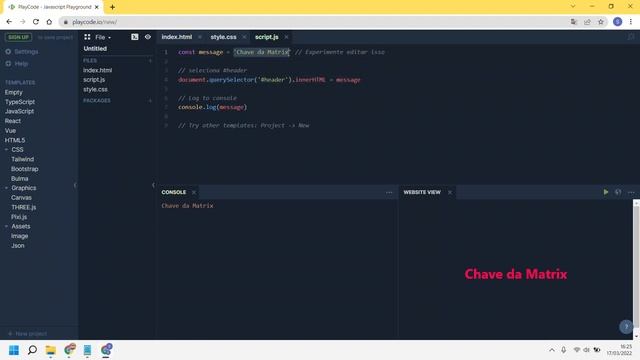Choose the JavaScript template
The width and height of the screenshot is (640, 360).
pos(19,111)
